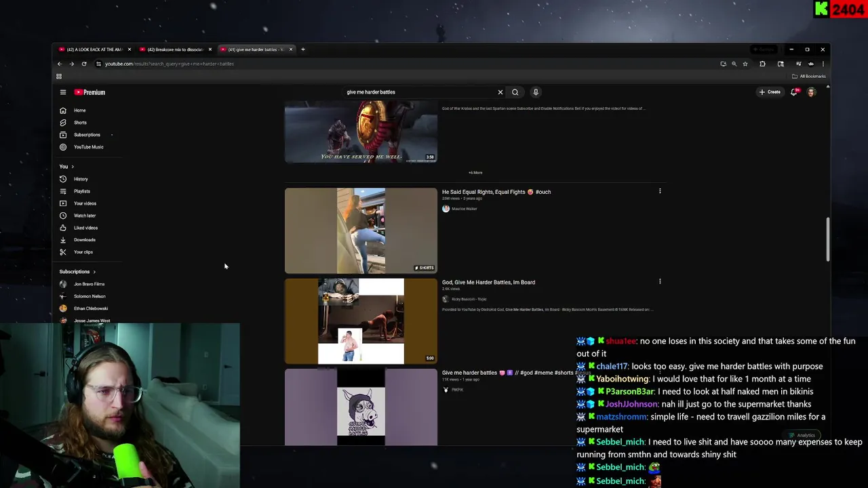Close the 'Breakcore mix' tab
This screenshot has width=868, height=488.
coord(210,49)
